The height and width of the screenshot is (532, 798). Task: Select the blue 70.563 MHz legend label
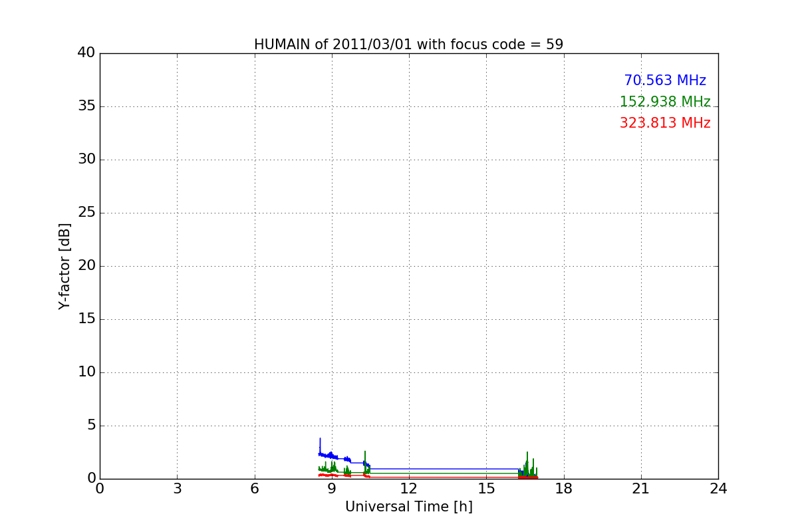point(665,80)
